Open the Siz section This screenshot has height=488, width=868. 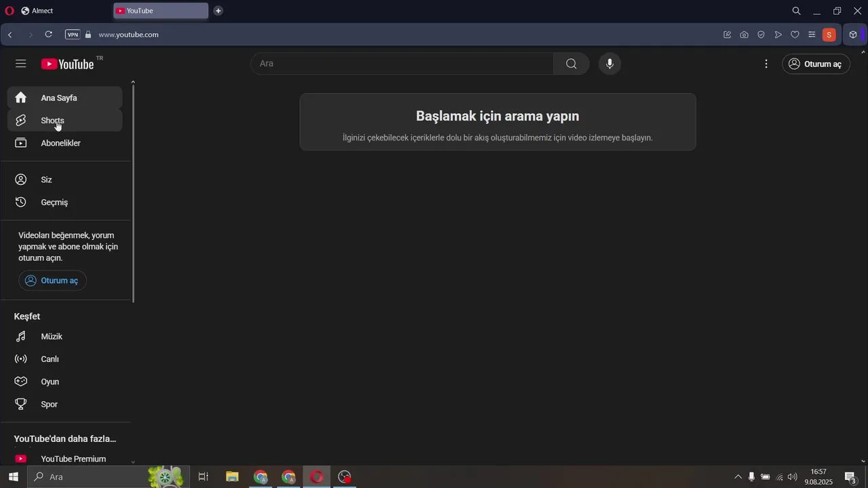pyautogui.click(x=65, y=180)
